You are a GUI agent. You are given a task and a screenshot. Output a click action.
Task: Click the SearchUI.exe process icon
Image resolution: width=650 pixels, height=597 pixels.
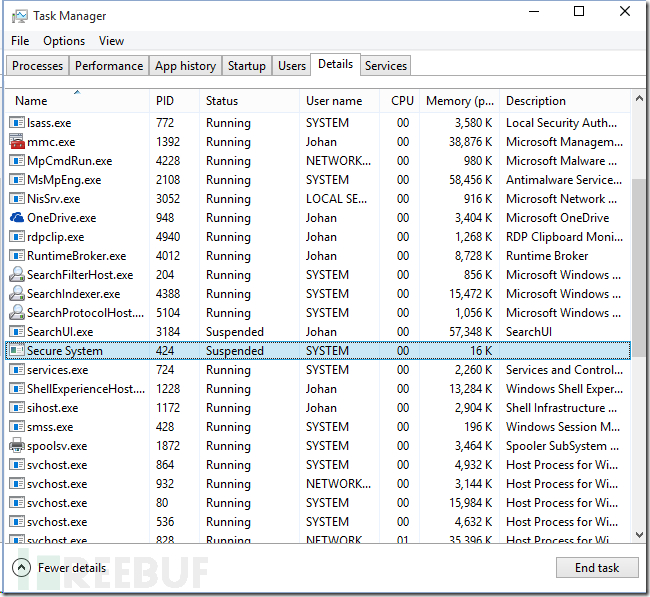pos(17,332)
